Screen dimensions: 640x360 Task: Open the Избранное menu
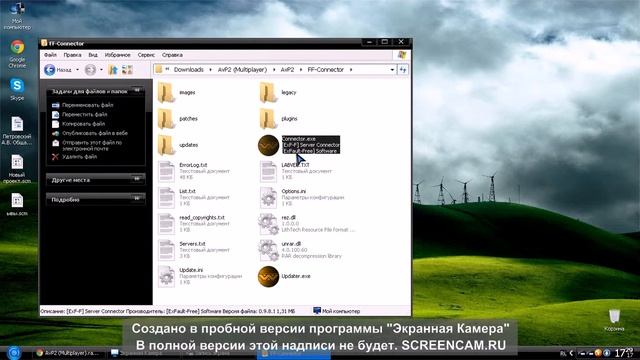click(x=118, y=55)
